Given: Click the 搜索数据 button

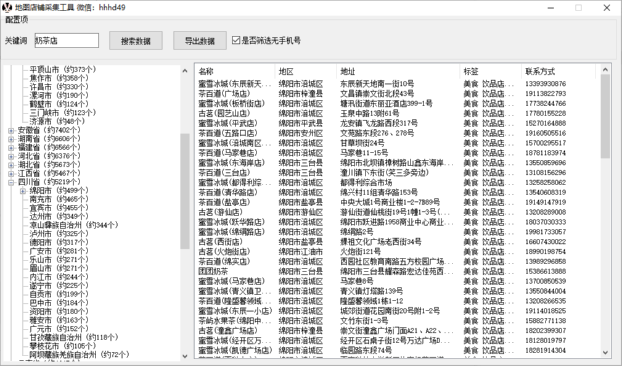Looking at the screenshot, I should click(x=136, y=40).
